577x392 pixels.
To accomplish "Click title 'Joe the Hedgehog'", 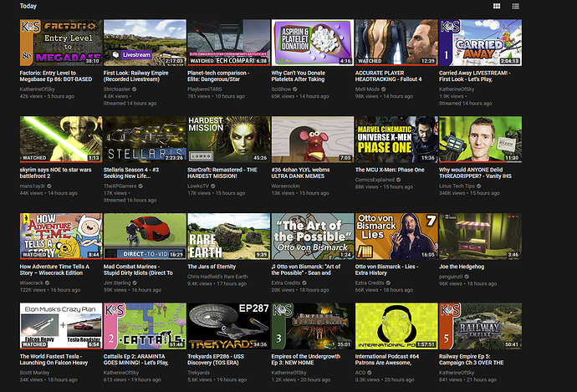I will tap(462, 267).
